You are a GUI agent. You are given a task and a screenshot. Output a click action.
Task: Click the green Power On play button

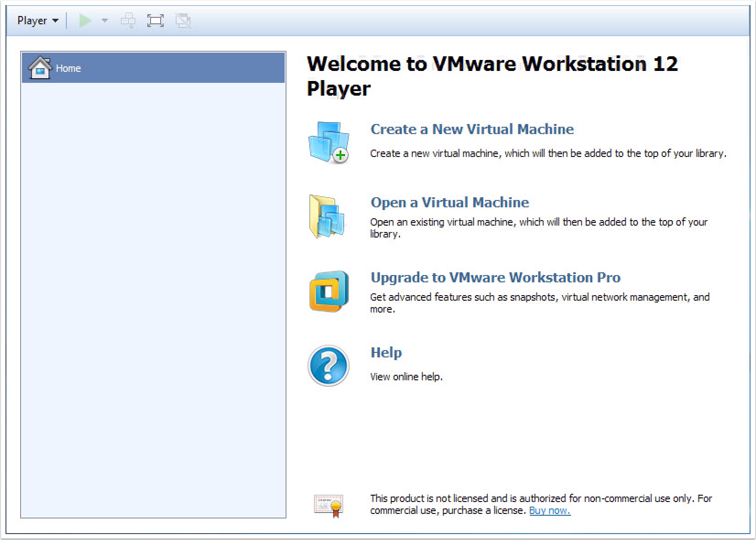coord(85,21)
